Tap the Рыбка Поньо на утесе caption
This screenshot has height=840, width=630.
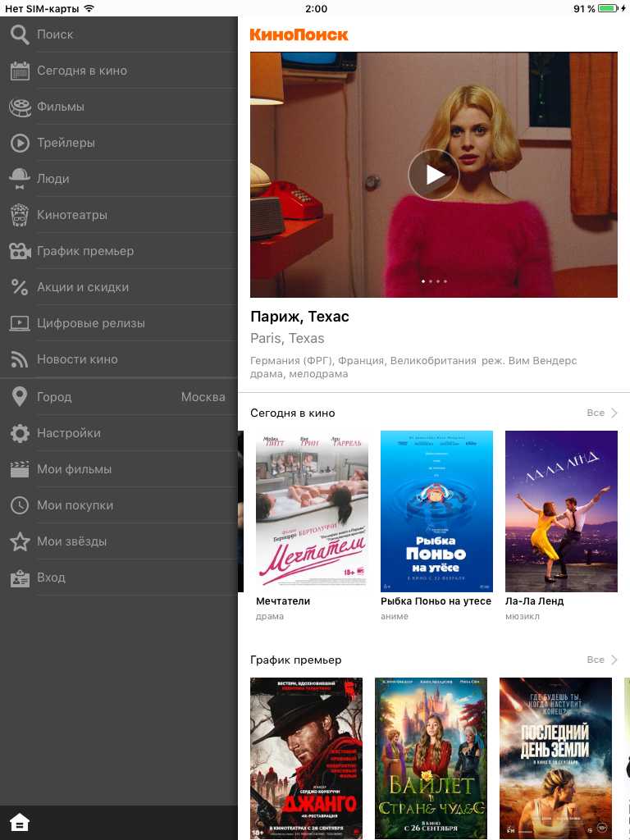(x=436, y=601)
